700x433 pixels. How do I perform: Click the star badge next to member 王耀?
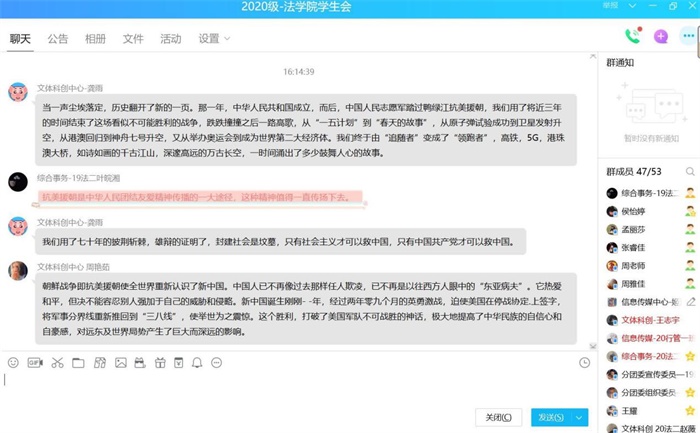691,411
